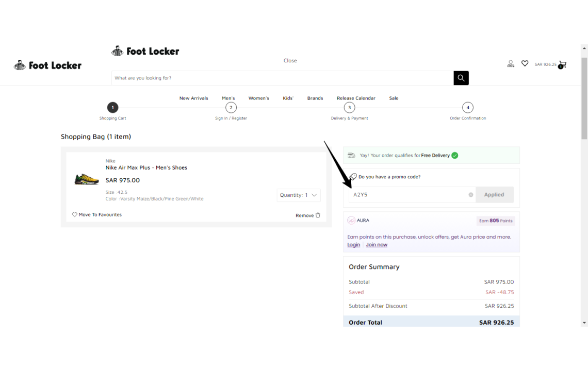Click the trash icon to remove item
The height and width of the screenshot is (371, 588).
(x=318, y=215)
